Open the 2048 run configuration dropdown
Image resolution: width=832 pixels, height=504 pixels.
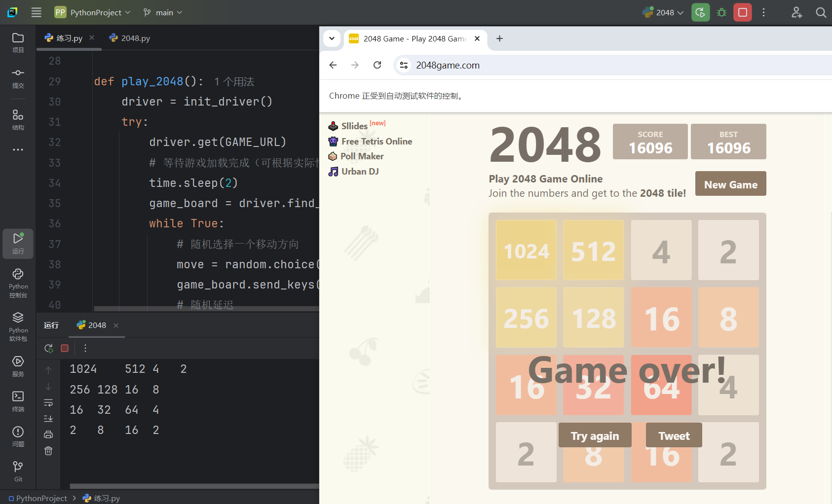click(x=663, y=12)
